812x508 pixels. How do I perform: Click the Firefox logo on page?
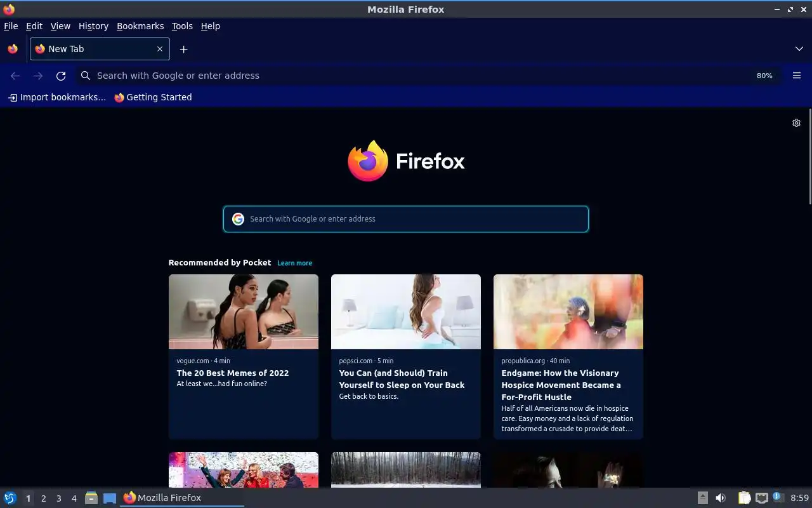pos(406,161)
